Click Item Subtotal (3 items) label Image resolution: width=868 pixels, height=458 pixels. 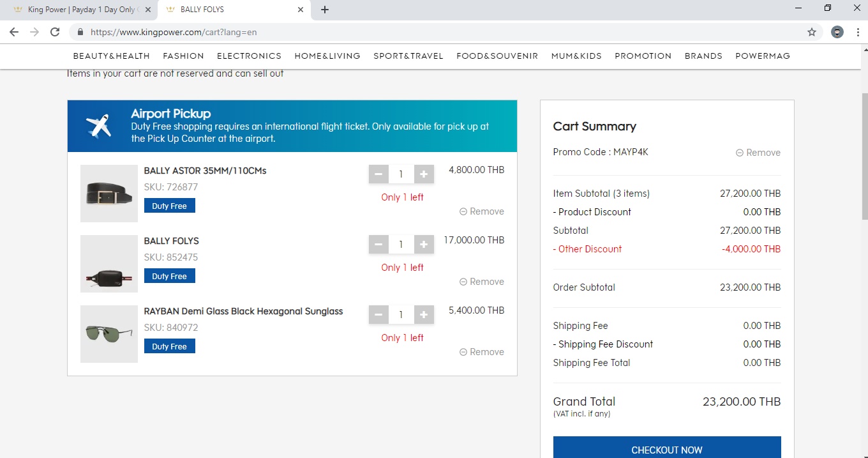coord(601,194)
